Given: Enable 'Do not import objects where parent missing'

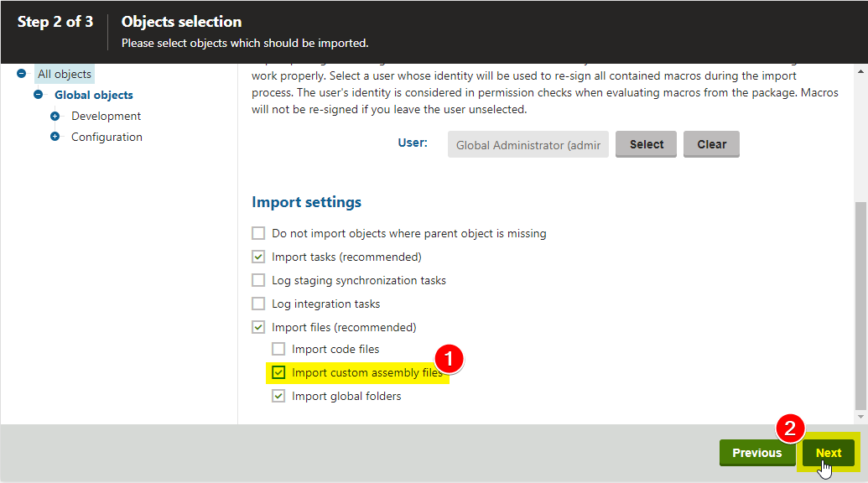Looking at the screenshot, I should tap(258, 233).
